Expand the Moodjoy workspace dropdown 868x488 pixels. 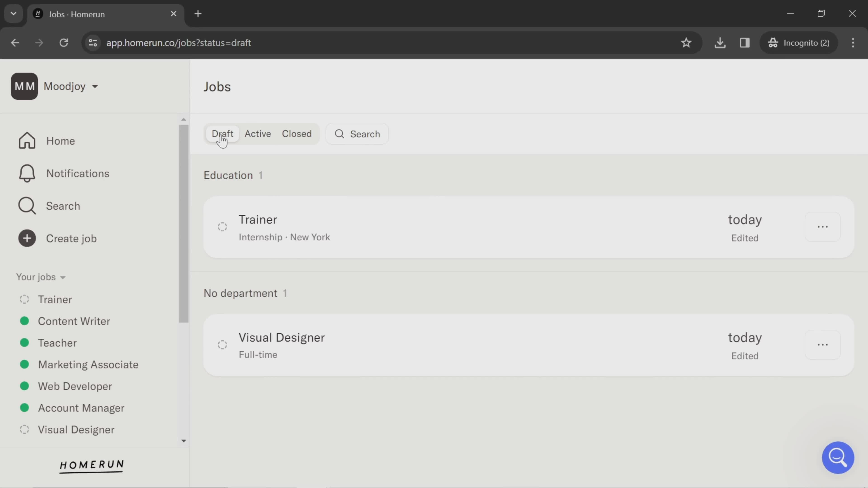point(95,87)
